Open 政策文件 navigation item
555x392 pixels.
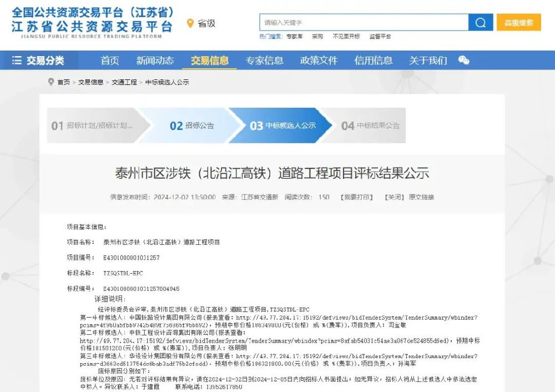(x=319, y=60)
